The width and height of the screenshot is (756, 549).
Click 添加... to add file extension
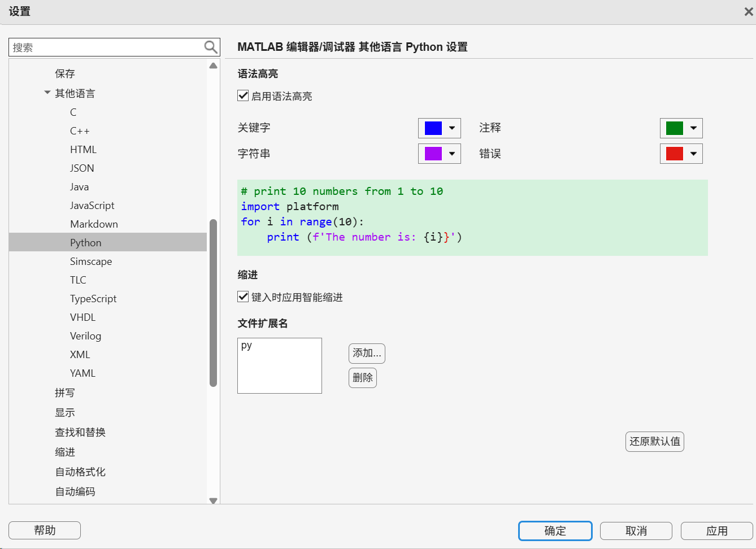pyautogui.click(x=367, y=353)
